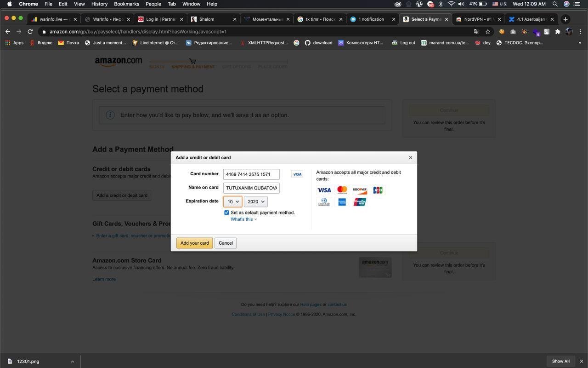Open the download GitHub bookmark
The width and height of the screenshot is (588, 368).
(318, 43)
